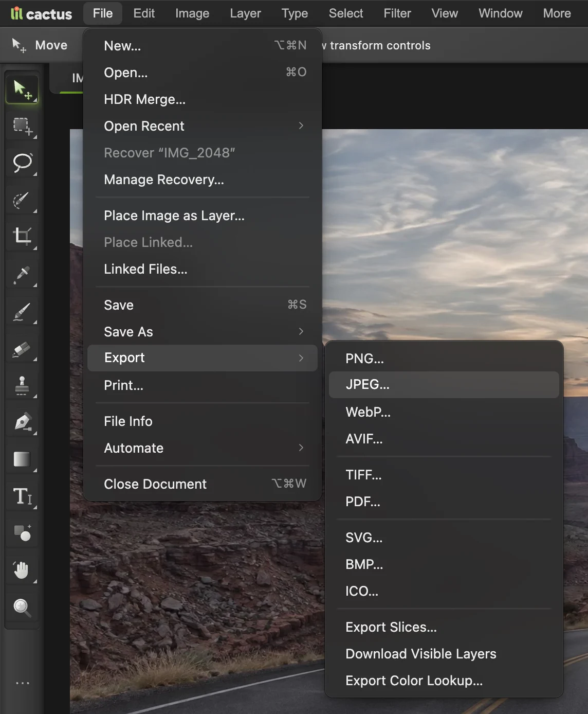Select the Gradient tool

(22, 459)
